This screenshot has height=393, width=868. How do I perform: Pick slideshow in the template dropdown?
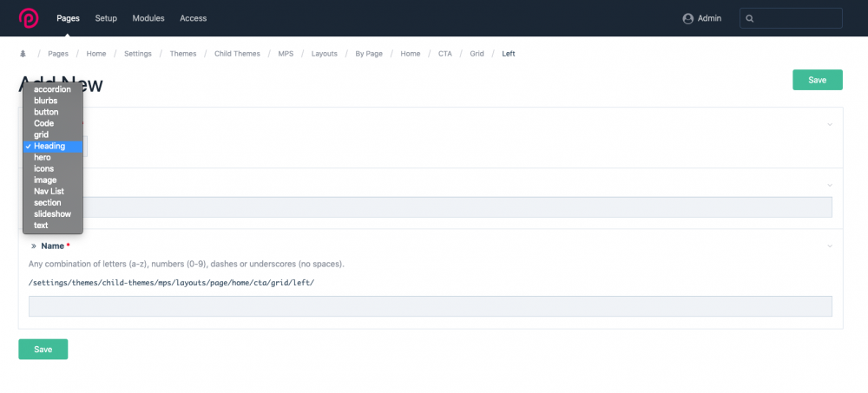pyautogui.click(x=53, y=213)
